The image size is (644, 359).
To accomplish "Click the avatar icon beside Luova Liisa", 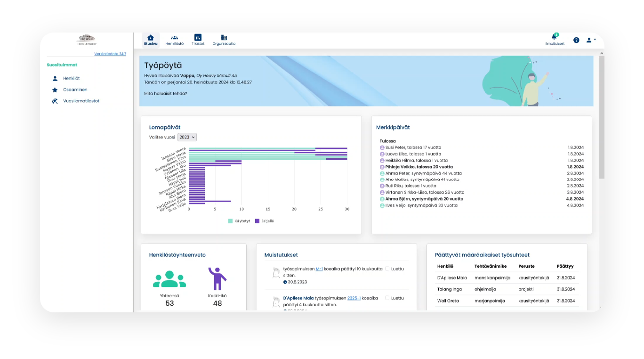I will [x=382, y=154].
